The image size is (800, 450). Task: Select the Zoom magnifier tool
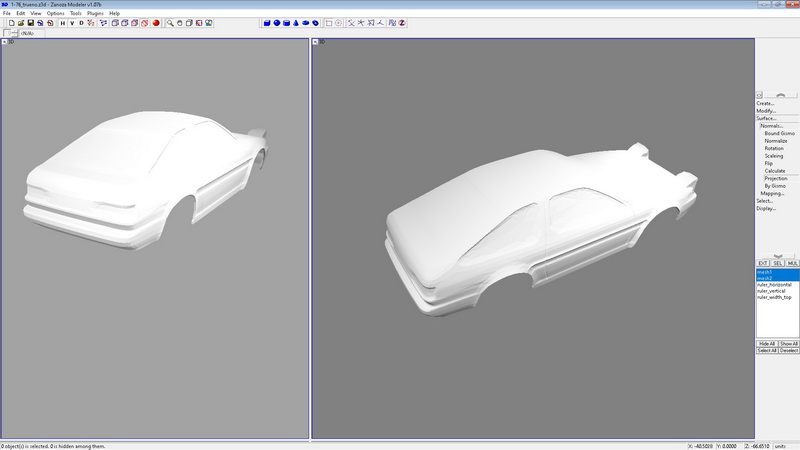coord(170,22)
